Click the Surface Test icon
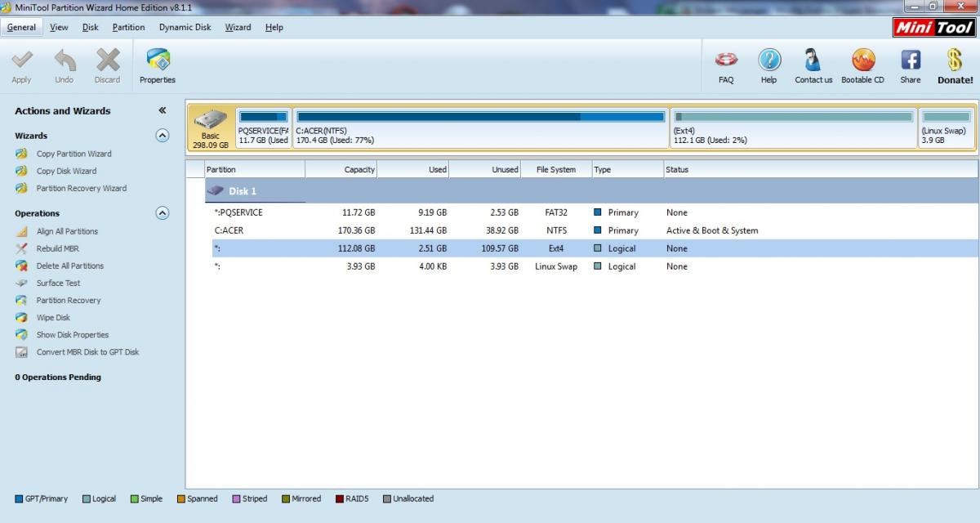 pyautogui.click(x=21, y=283)
